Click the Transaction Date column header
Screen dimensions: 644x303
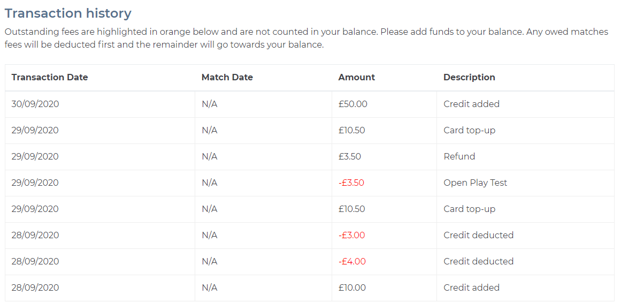(x=49, y=77)
